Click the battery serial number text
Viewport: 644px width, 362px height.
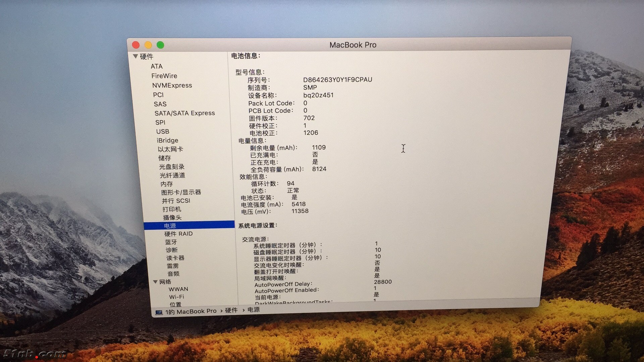[337, 80]
